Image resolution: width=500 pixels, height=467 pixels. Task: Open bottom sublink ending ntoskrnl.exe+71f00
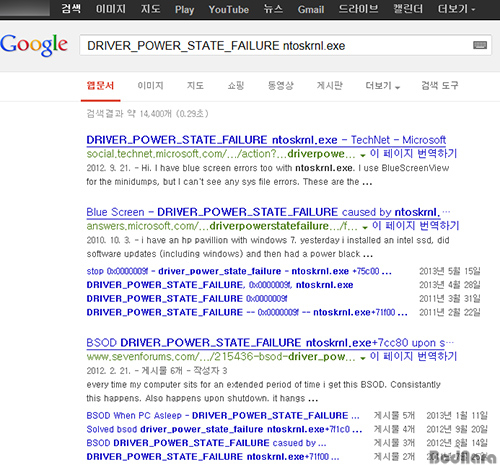[x=213, y=457]
